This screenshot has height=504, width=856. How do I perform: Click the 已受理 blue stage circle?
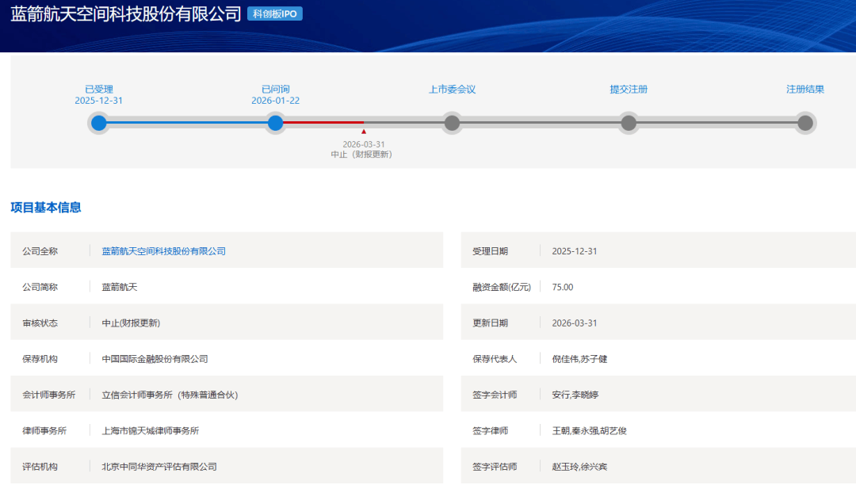(x=99, y=123)
